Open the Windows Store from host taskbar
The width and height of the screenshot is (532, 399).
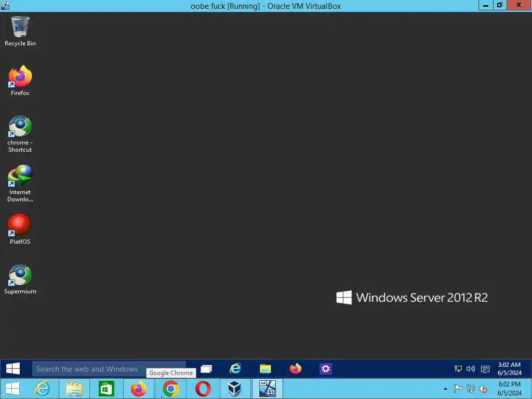click(106, 389)
